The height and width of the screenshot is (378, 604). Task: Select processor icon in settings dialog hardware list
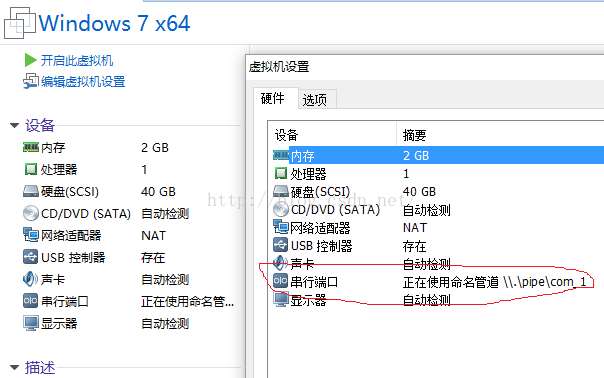[281, 173]
